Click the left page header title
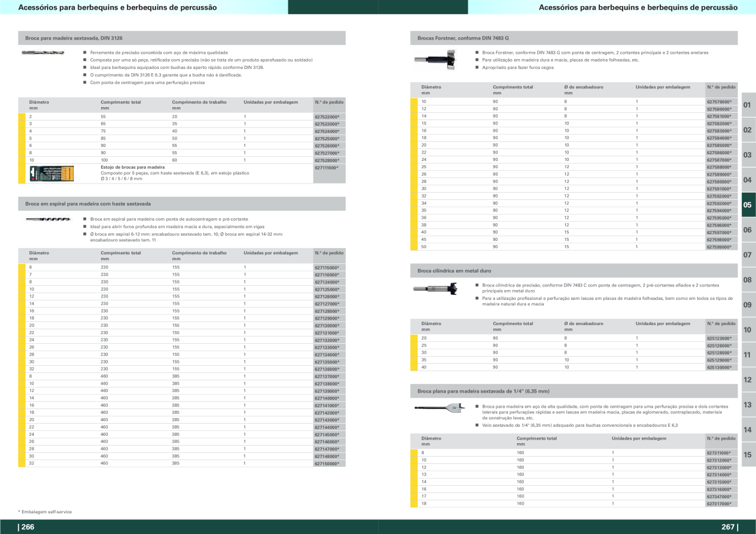The height and width of the screenshot is (534, 756). pos(118,7)
